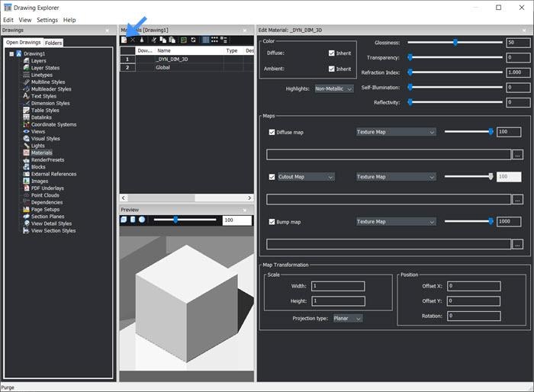Viewport: 534px width, 392px height.
Task: Select the sphere preview shape icon
Action: [142, 220]
